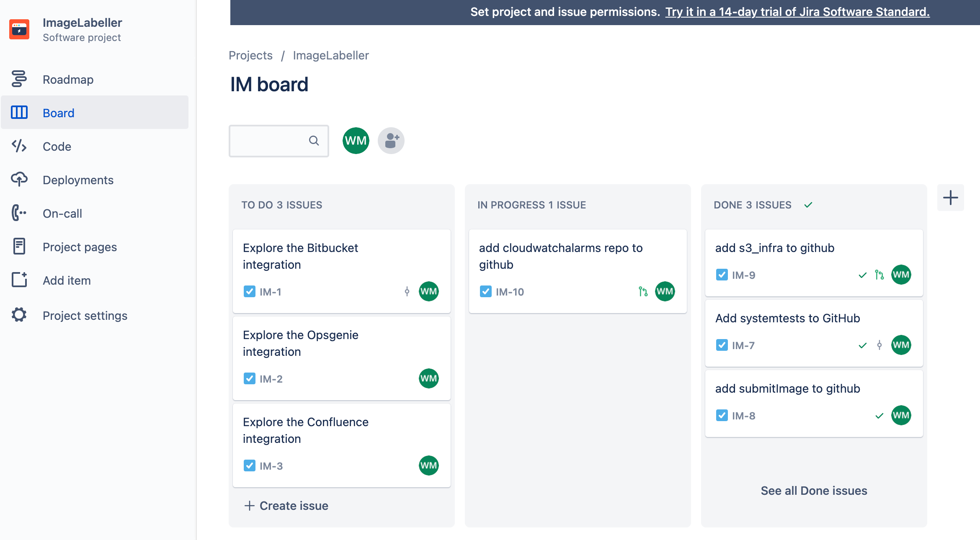Click the On-call navigation icon

(x=19, y=213)
